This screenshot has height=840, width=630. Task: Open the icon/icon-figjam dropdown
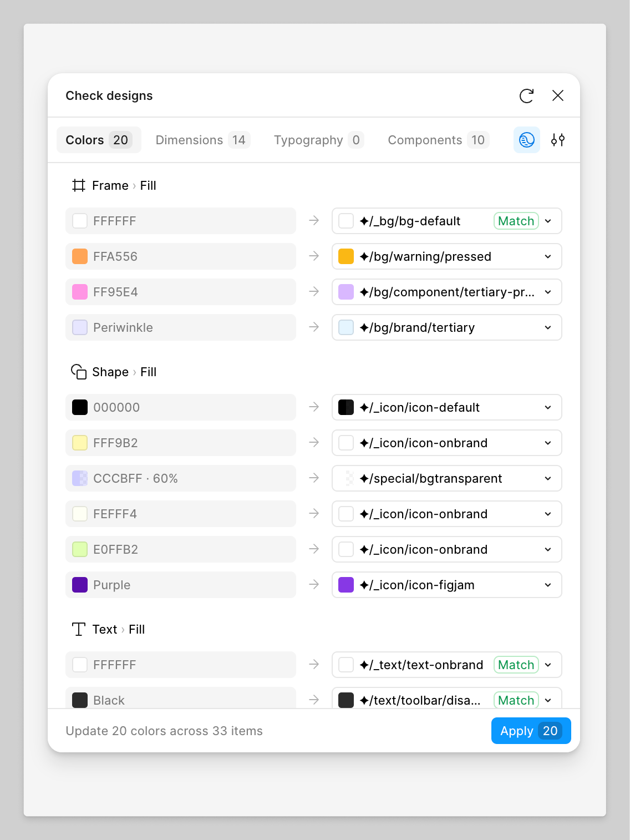447,585
